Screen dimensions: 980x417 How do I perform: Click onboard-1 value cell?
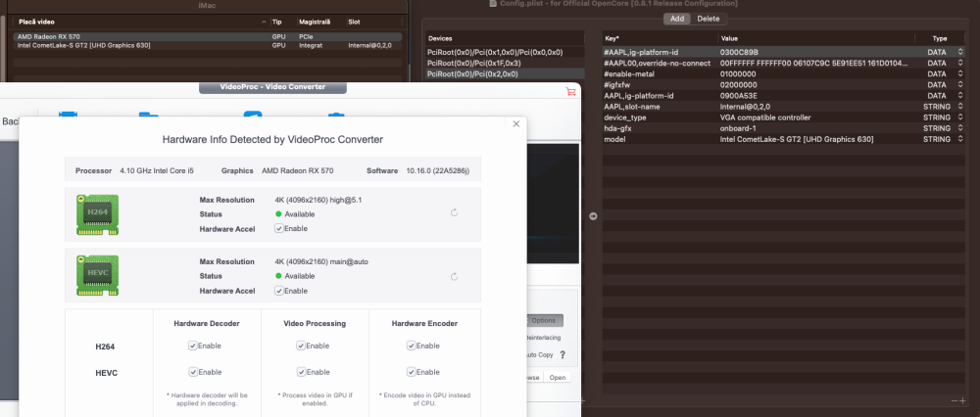tap(738, 128)
